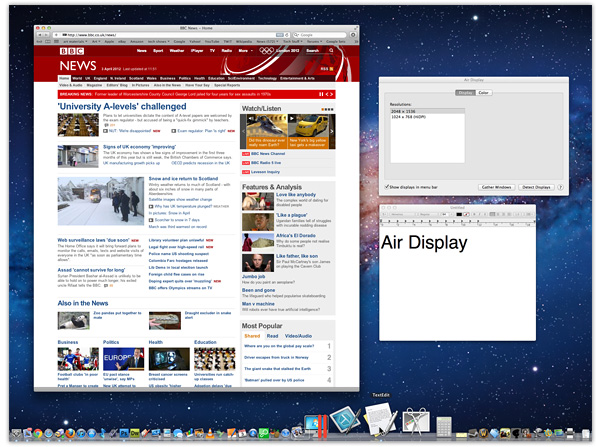Viewport: 596px width, 447px height.
Task: Open font style dropdown in TextEdit
Action: (x=428, y=214)
